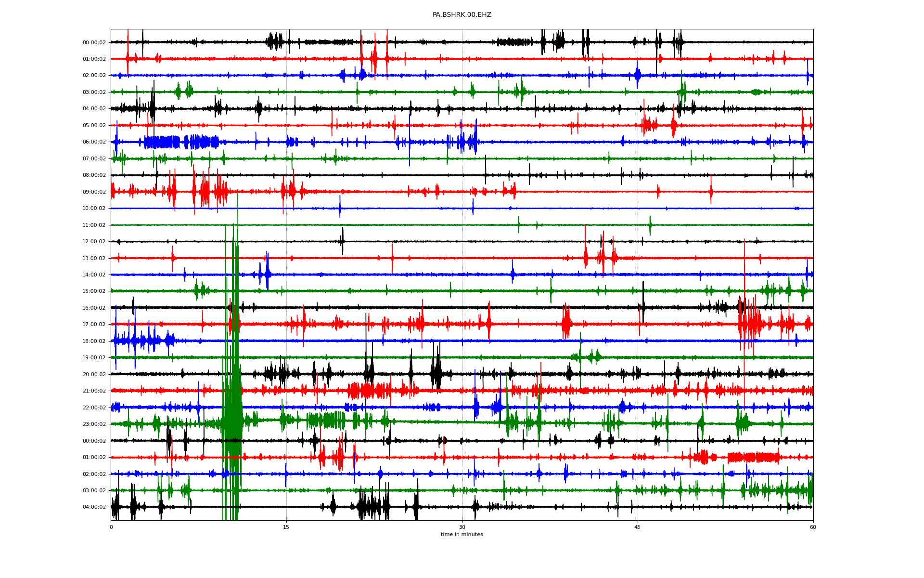This screenshot has width=924, height=578.
Task: Click the 15:00:02 time label
Action: tap(94, 291)
